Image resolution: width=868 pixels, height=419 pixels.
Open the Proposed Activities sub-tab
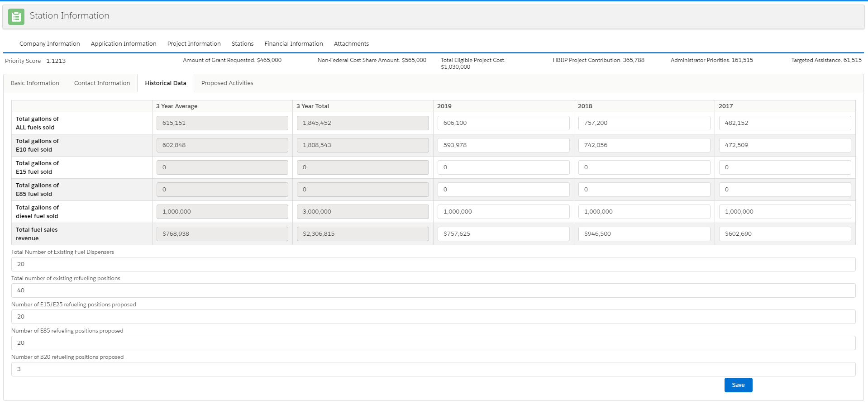[227, 83]
